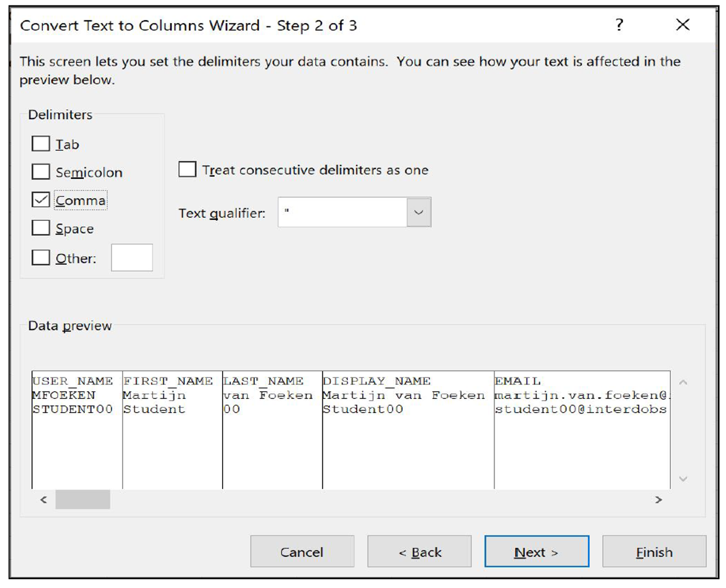726x588 pixels.
Task: Click the horizontal scrollbar thumb below preview
Action: point(82,499)
